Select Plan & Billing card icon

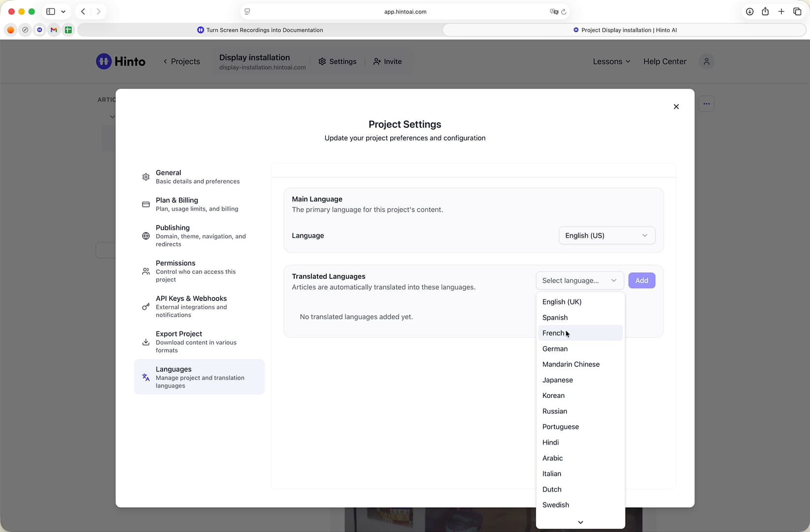click(146, 204)
